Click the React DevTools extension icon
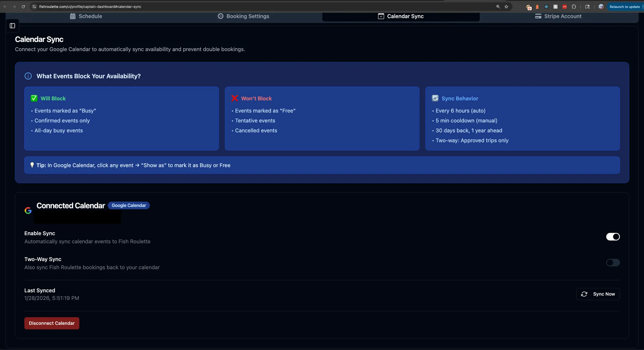The width and height of the screenshot is (644, 350). pos(546,7)
